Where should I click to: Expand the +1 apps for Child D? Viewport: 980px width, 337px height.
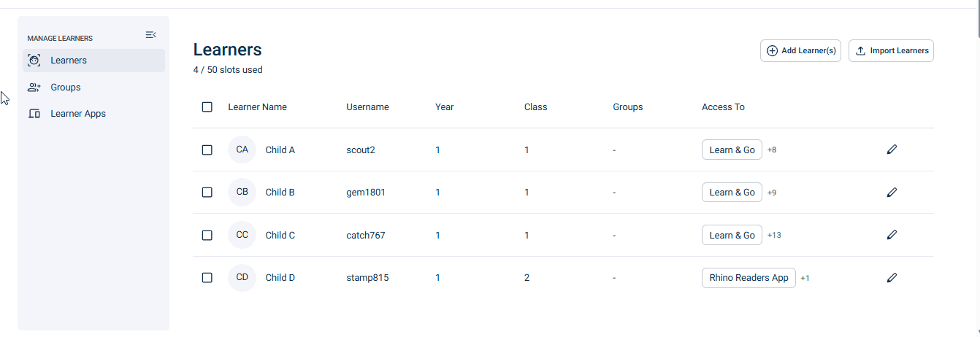(x=805, y=278)
